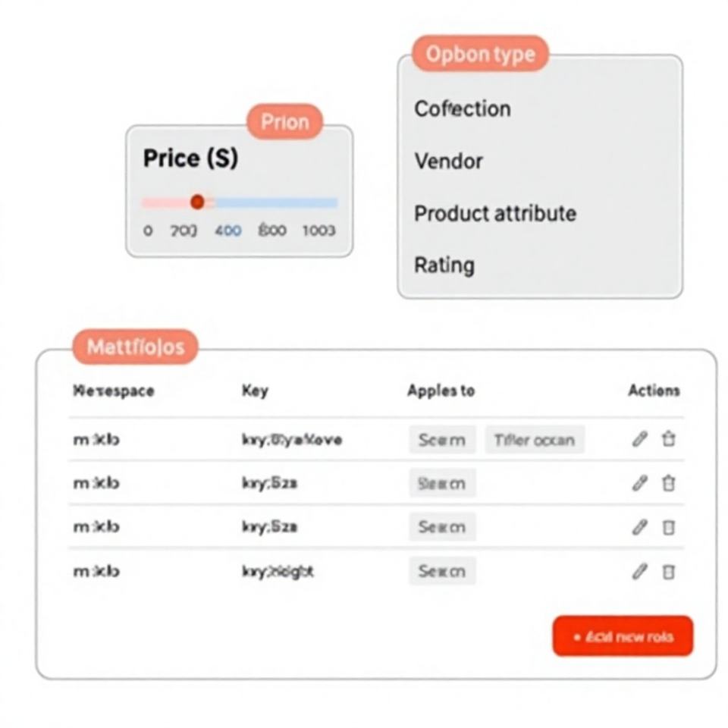Click the 400 mark on the price scale
Viewport: 728px width, 728px height.
pos(227,231)
